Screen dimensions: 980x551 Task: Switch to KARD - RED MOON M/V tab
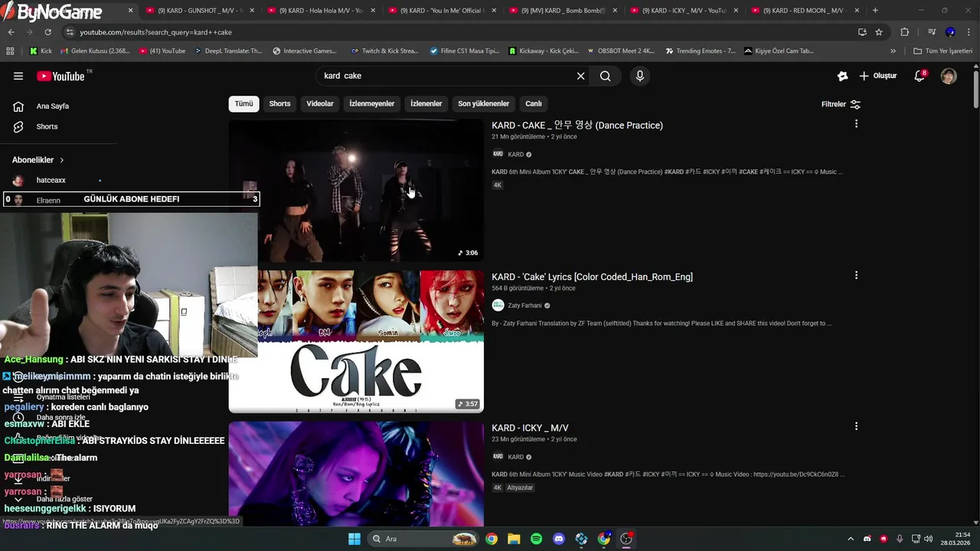pyautogui.click(x=807, y=11)
